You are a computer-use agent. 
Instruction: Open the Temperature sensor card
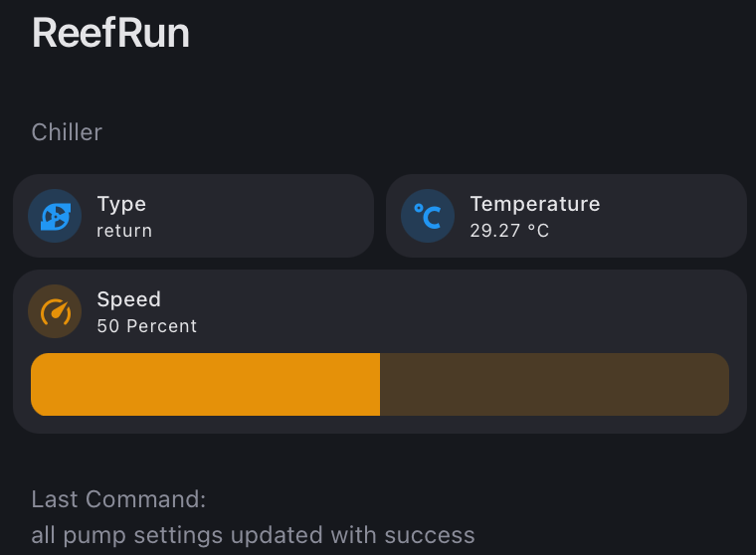tap(566, 216)
